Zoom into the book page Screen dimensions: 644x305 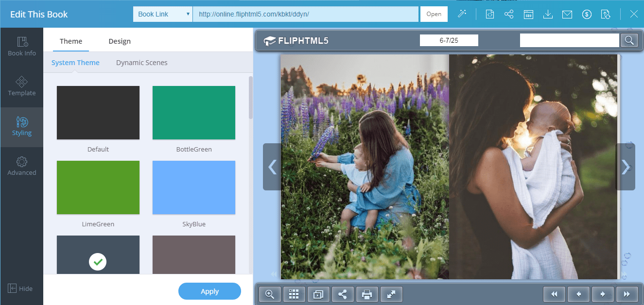coord(270,294)
